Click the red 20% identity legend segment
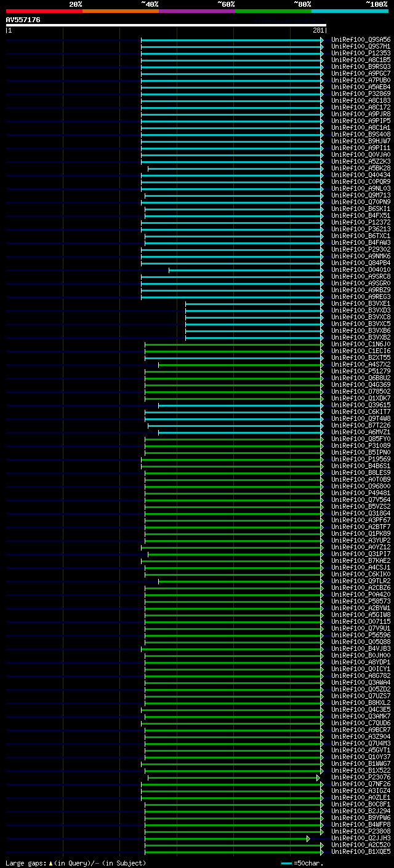This screenshot has width=394, height=868. tap(44, 11)
